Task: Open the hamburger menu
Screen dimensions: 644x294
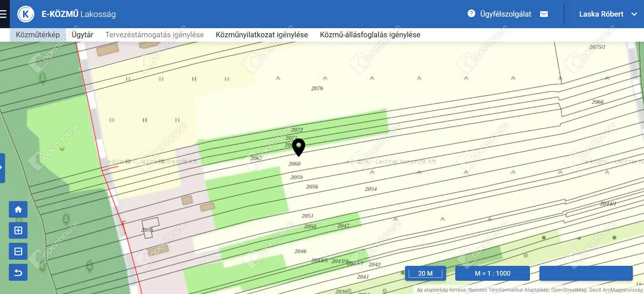Action: click(x=3, y=14)
